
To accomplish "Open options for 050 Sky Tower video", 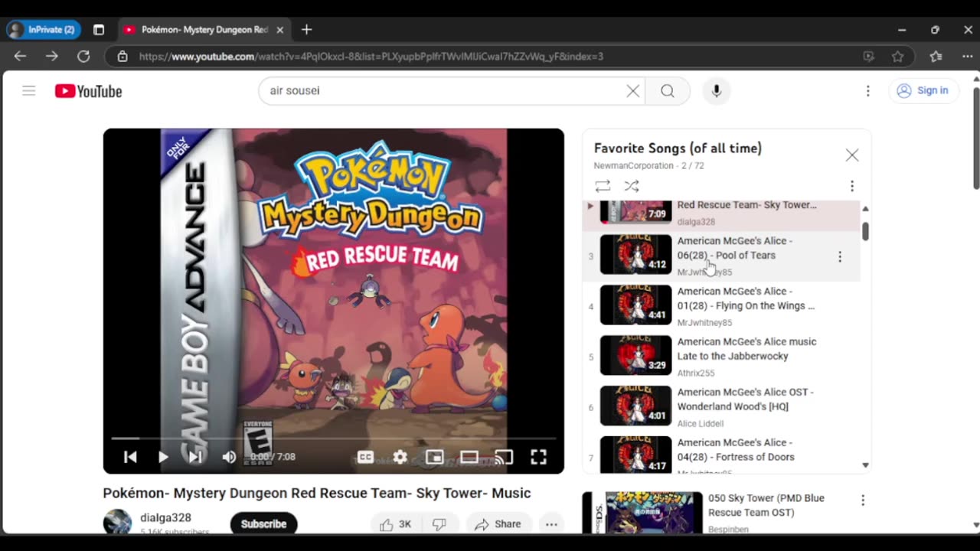I will 863,500.
